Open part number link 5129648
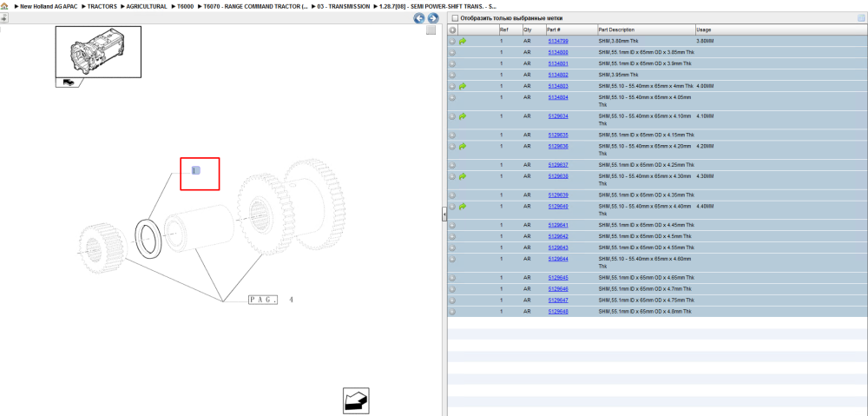The width and height of the screenshot is (868, 416). coord(558,311)
